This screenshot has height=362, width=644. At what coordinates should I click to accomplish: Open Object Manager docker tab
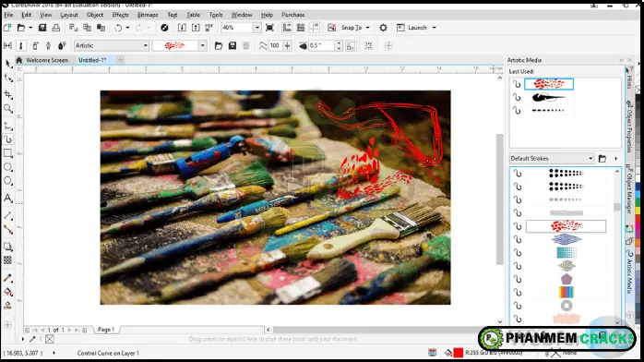pos(629,189)
